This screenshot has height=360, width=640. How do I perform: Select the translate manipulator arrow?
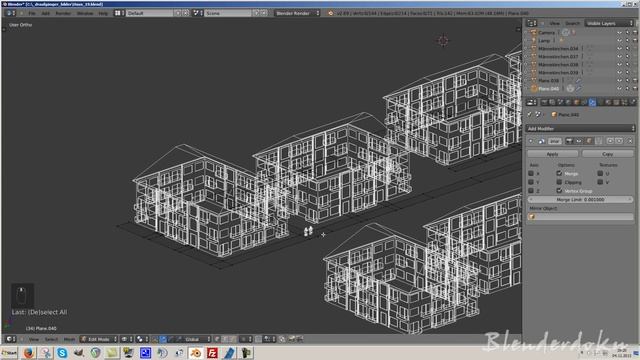coord(163,339)
